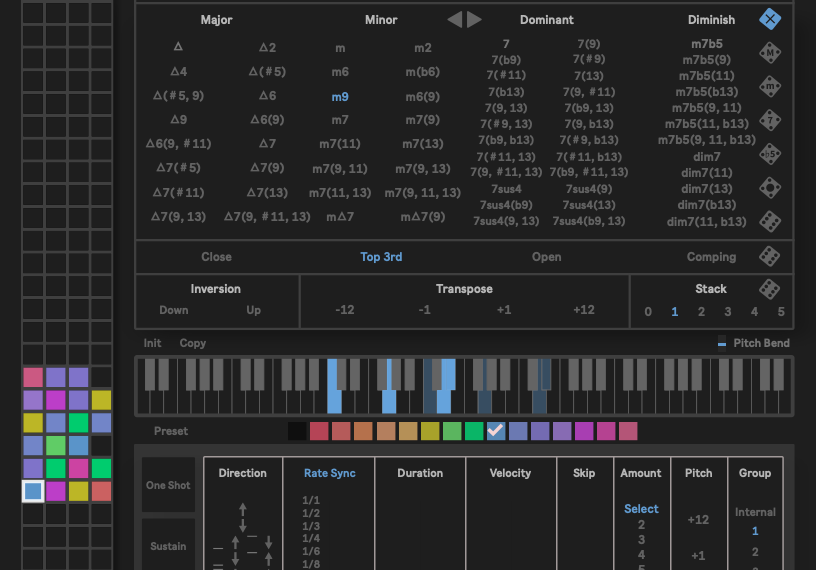
Task: Click the random dice icon beside Stack
Action: pos(769,289)
